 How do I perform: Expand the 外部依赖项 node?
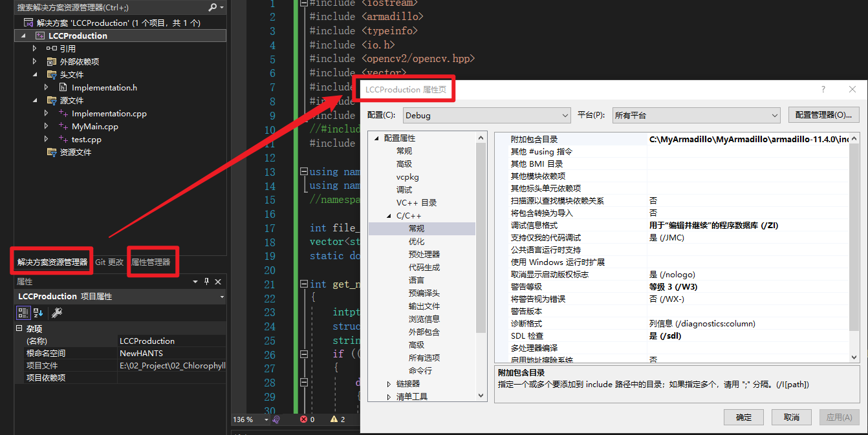coord(35,61)
